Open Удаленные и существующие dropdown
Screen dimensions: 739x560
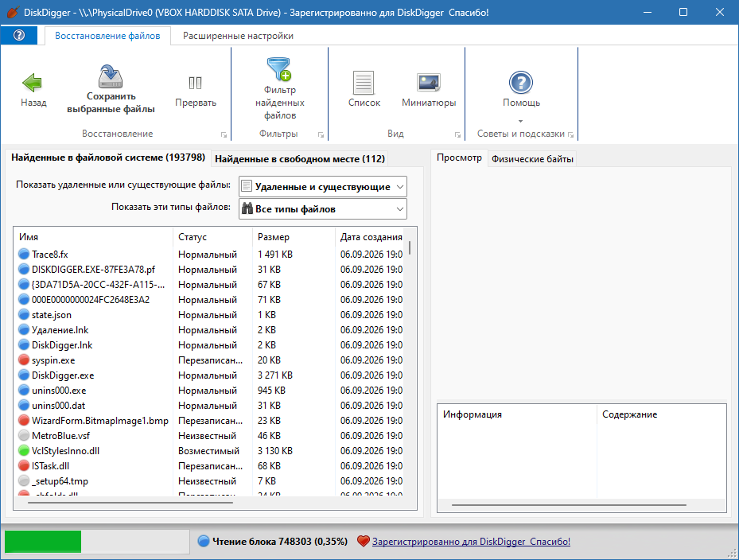click(323, 187)
